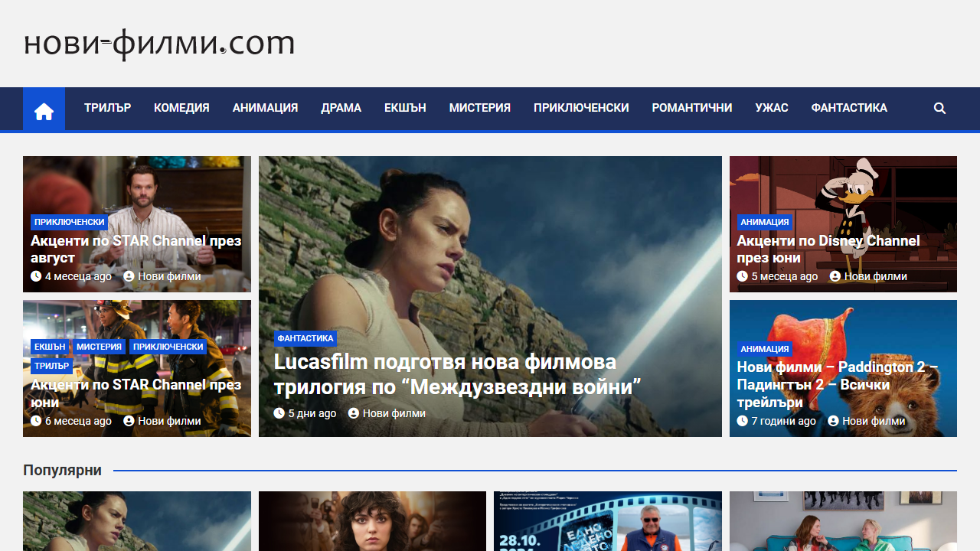980x551 pixels.
Task: Open the МИСТЕРИЯ menu category
Action: [x=480, y=108]
